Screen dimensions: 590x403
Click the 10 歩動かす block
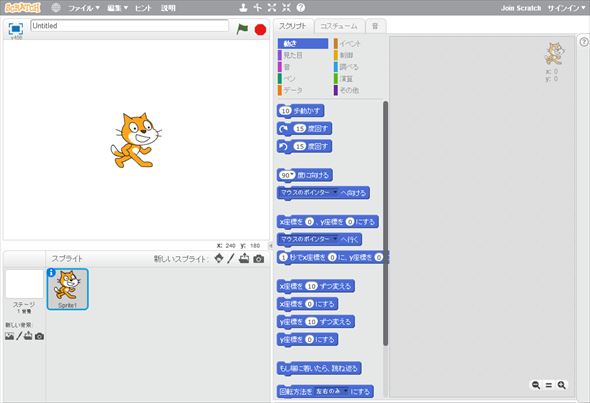tap(300, 111)
